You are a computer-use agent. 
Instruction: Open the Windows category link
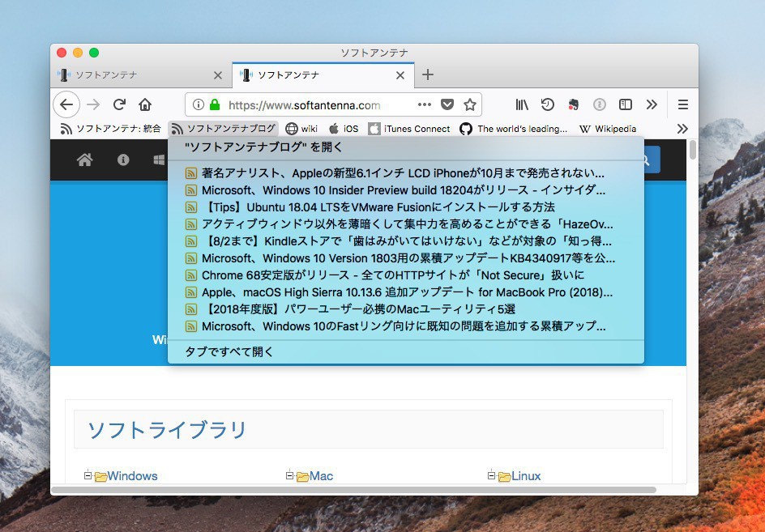(x=132, y=476)
